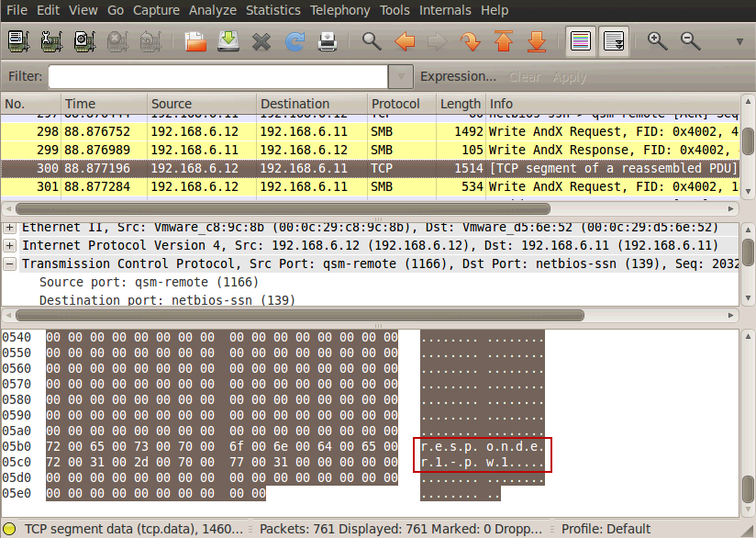Open the Analyze menu
The width and height of the screenshot is (756, 538).
[x=213, y=10]
